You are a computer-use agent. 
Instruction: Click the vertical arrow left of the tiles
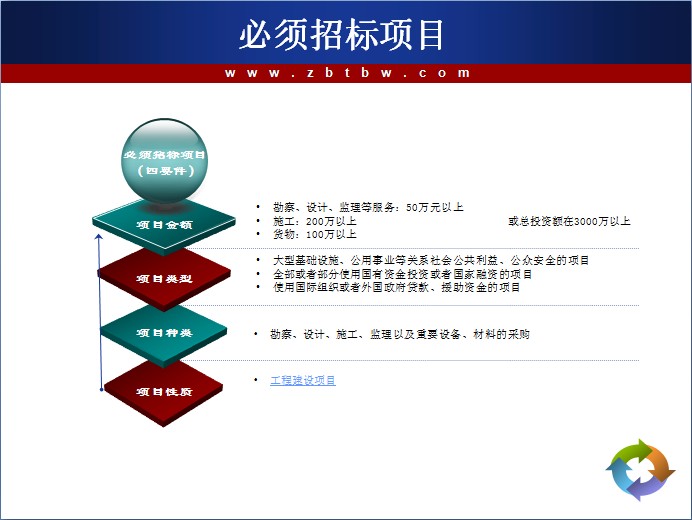click(99, 310)
